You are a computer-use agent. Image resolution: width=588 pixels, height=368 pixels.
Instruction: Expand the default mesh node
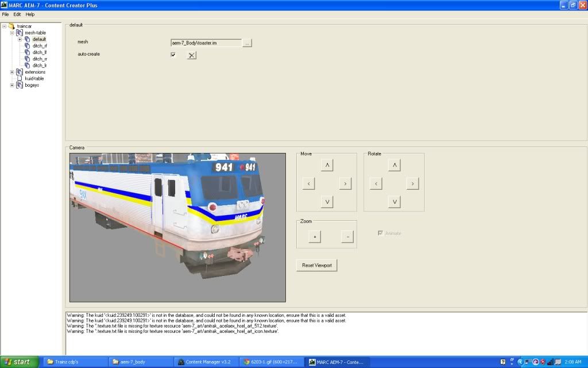click(20, 39)
